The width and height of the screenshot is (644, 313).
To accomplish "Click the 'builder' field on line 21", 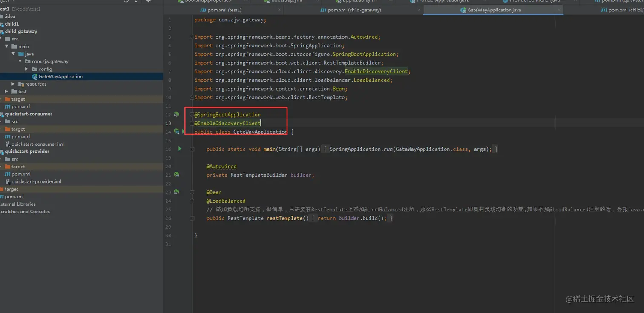I will (301, 175).
